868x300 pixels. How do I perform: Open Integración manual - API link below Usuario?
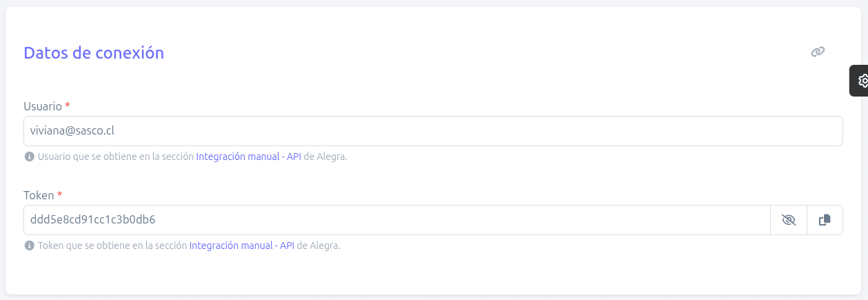click(x=248, y=157)
